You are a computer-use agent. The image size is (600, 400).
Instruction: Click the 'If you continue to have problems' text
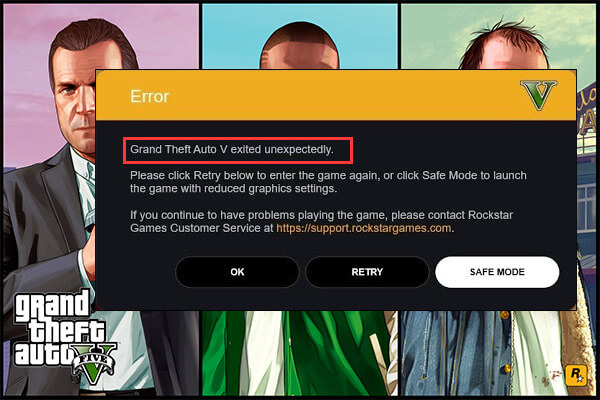[321, 222]
